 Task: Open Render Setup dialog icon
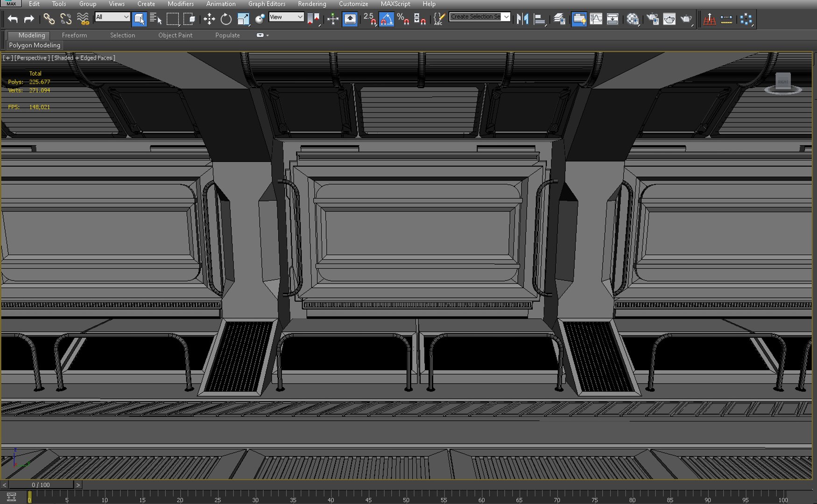[x=653, y=19]
